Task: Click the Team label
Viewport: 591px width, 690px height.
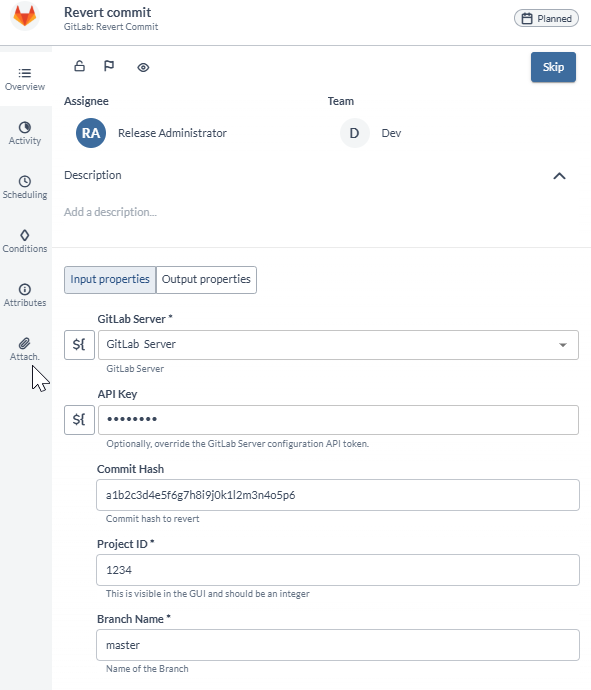Action: point(341,101)
